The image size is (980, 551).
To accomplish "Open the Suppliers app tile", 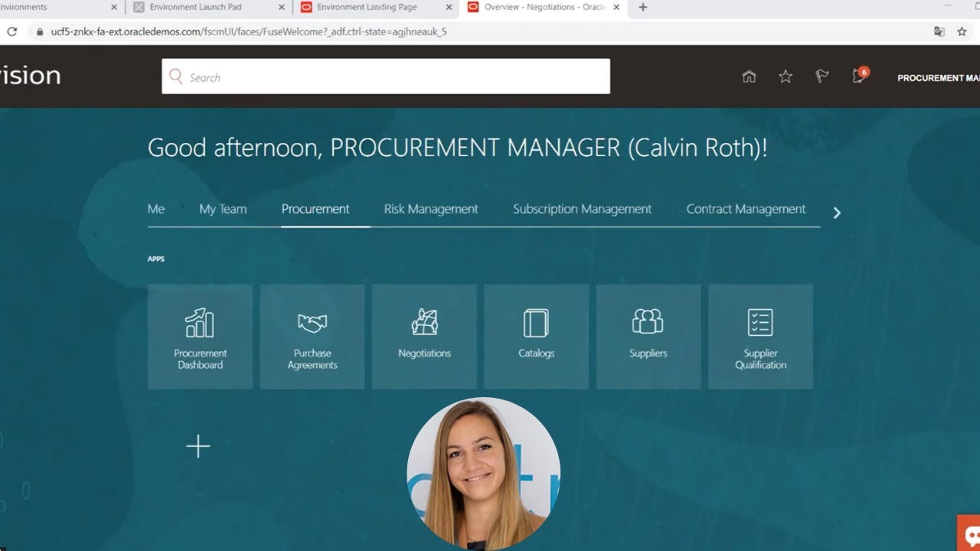I will click(648, 337).
